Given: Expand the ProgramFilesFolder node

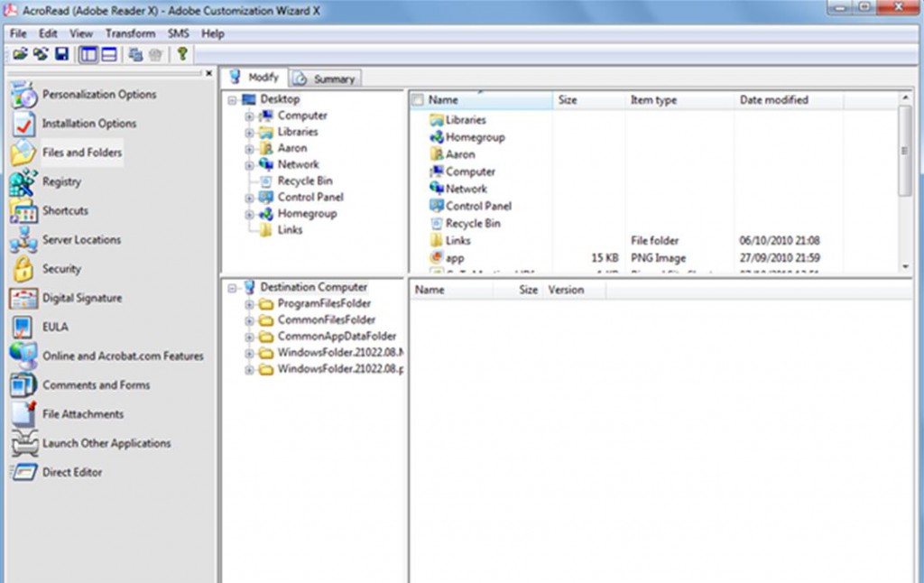Looking at the screenshot, I should coord(249,305).
